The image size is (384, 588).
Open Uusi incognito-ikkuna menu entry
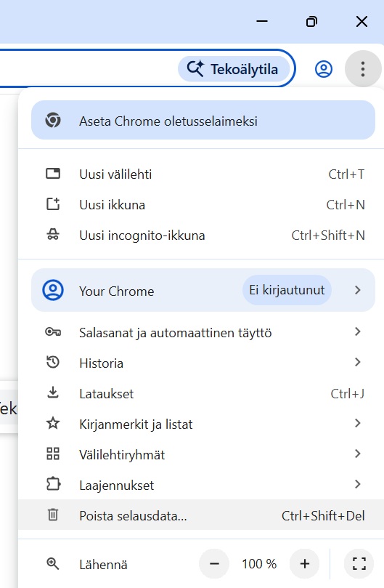[201, 235]
